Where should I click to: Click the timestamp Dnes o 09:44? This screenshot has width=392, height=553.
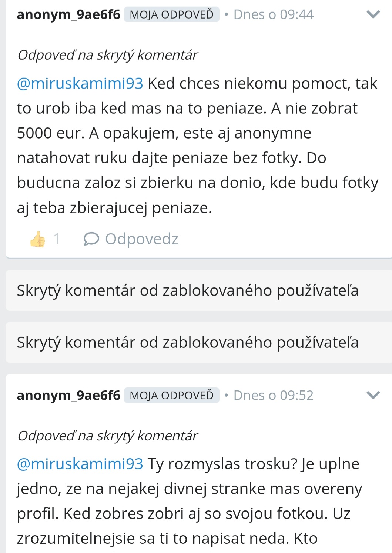tap(273, 14)
